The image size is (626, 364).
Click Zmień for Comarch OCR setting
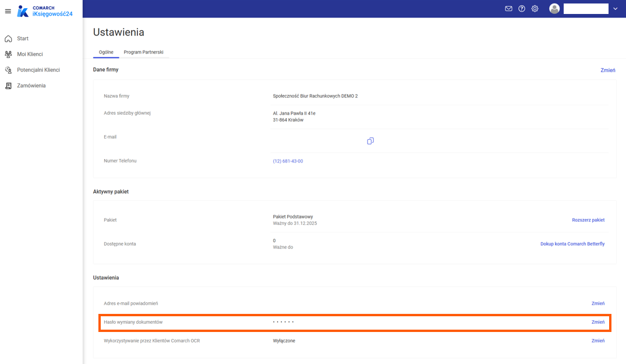(598, 341)
